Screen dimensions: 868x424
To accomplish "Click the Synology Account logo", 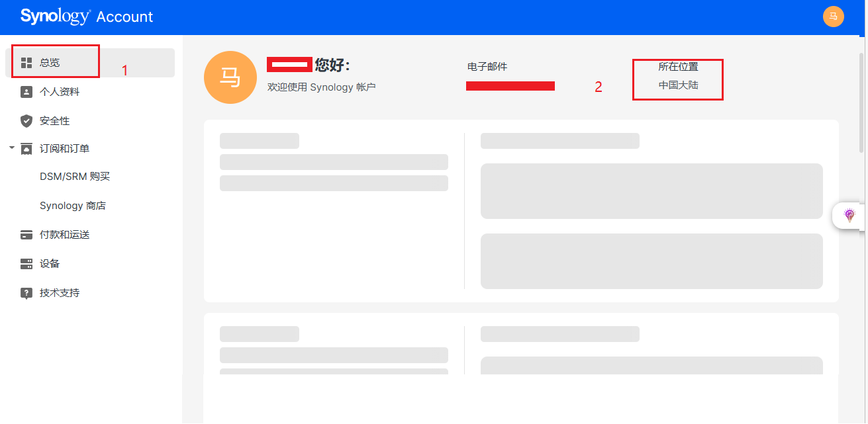I will (87, 17).
